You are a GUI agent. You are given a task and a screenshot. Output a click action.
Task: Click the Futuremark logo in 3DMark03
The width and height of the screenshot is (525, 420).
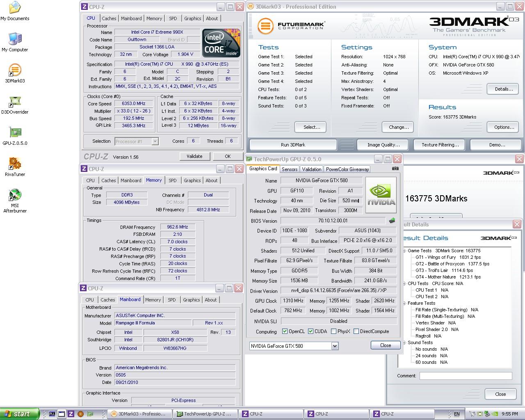(x=291, y=26)
